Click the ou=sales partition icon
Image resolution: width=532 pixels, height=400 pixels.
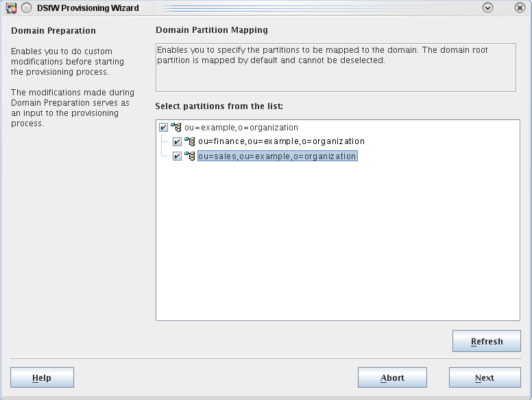pyautogui.click(x=190, y=156)
